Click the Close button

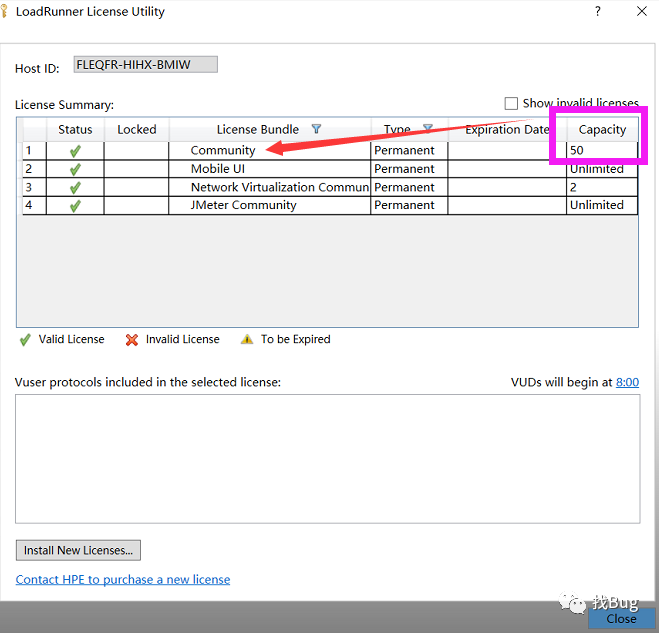[621, 619]
